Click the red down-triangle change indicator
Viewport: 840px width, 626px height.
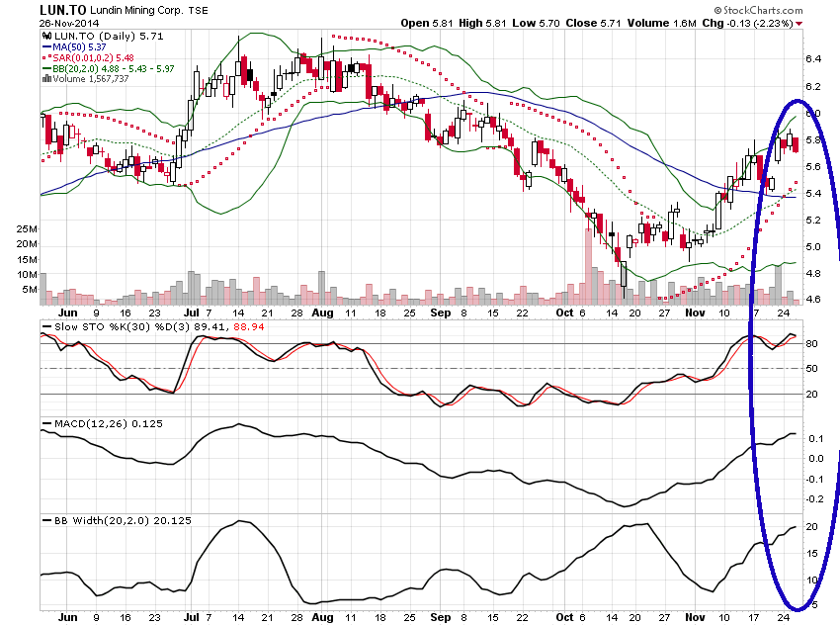[798, 24]
